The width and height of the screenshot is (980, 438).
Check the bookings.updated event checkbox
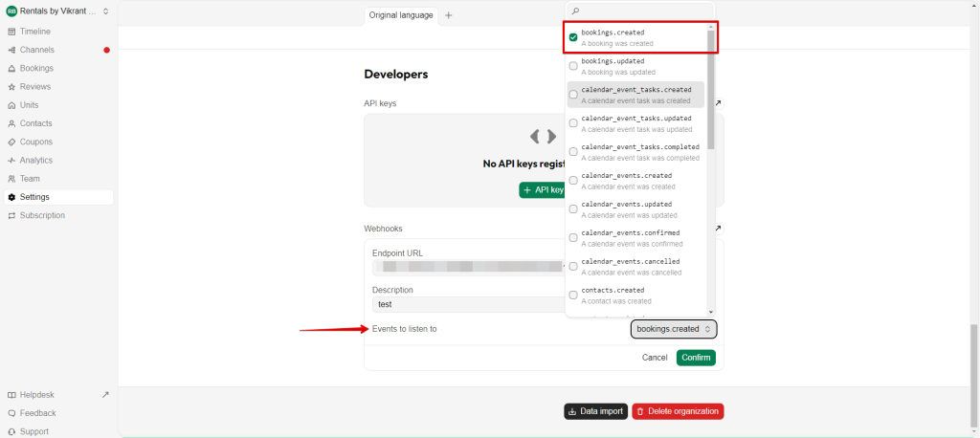click(573, 66)
